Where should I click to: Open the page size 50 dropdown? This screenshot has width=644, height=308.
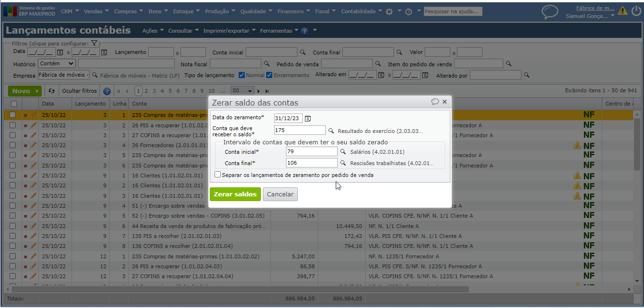tap(242, 91)
